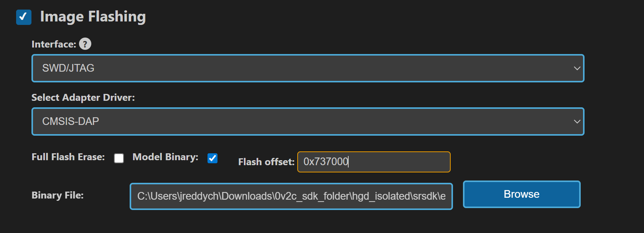
Task: Click the chevron arrow on CMSIS-DAP dropdown
Action: [x=577, y=121]
